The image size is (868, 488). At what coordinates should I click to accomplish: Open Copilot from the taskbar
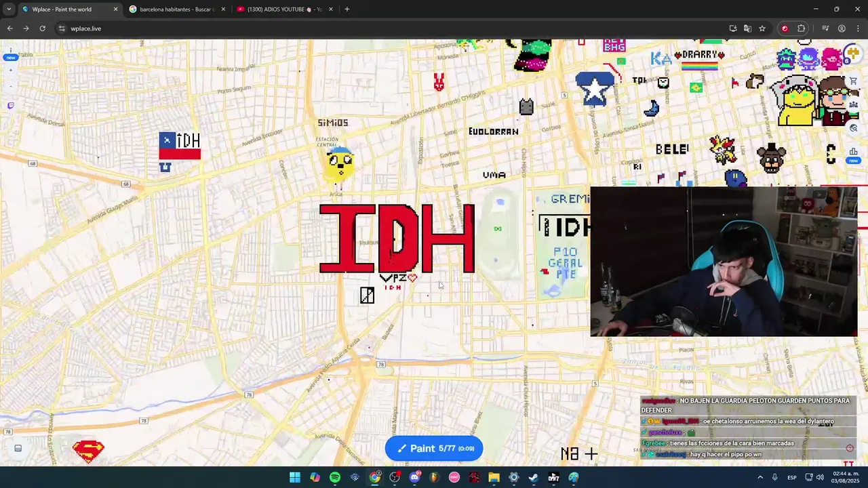[315, 478]
